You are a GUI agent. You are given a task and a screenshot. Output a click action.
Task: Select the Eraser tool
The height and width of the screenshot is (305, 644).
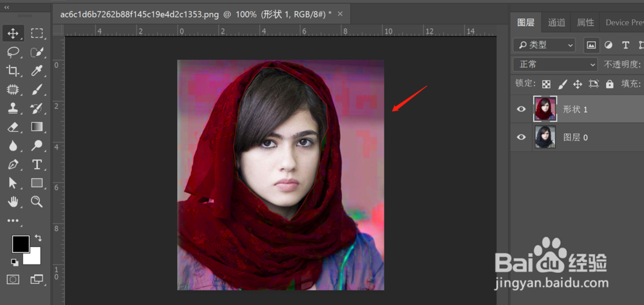(x=13, y=127)
